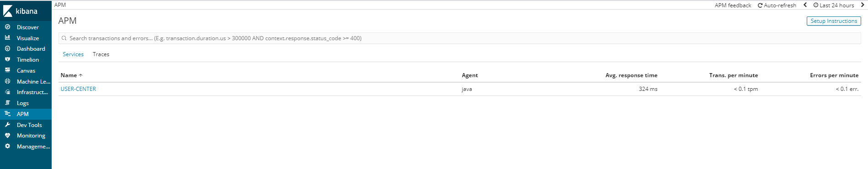Open Management gear icon
The width and height of the screenshot is (868, 169).
[x=7, y=146]
